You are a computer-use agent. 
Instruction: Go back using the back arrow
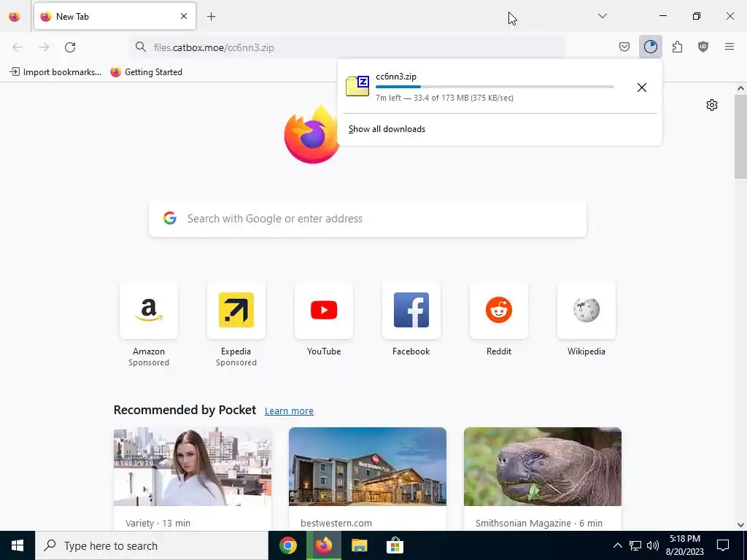pos(18,47)
